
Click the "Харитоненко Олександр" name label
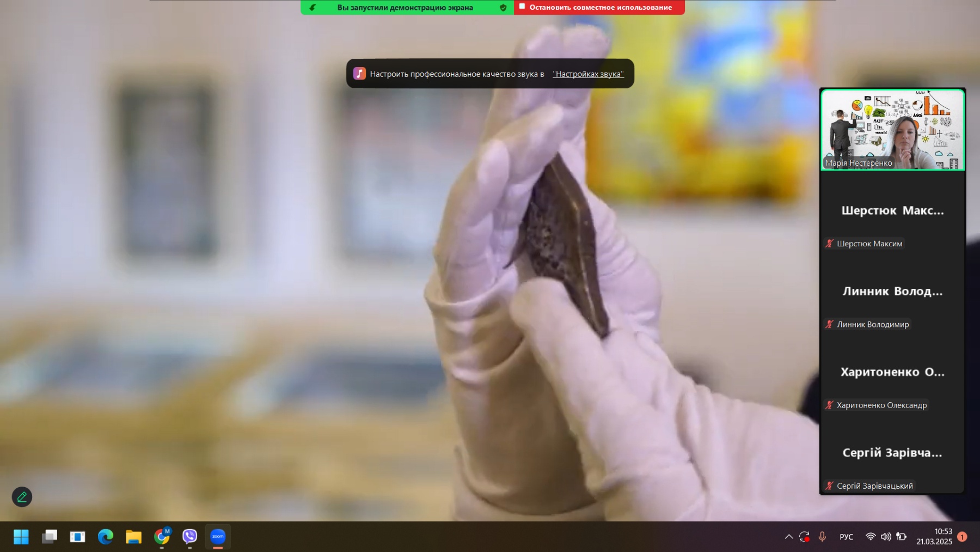click(881, 405)
